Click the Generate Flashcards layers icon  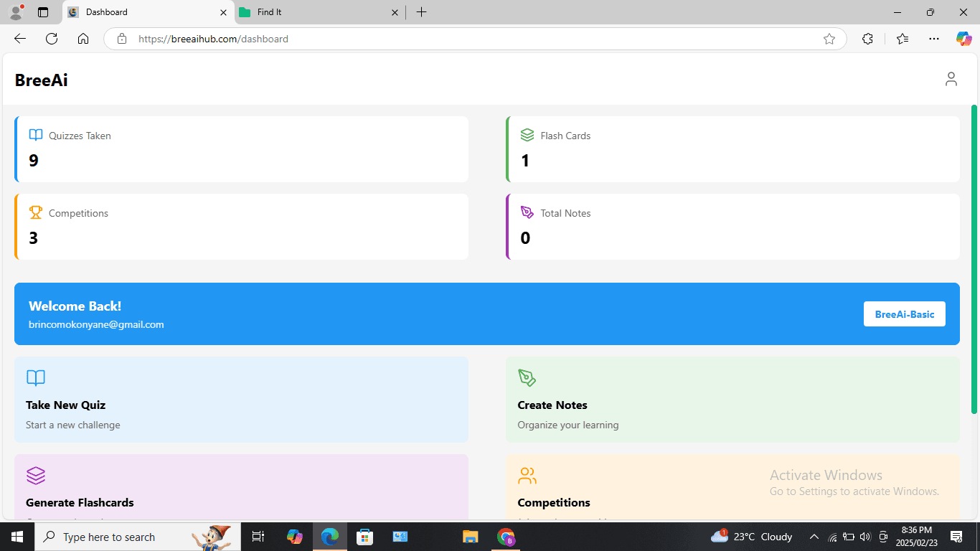tap(36, 476)
